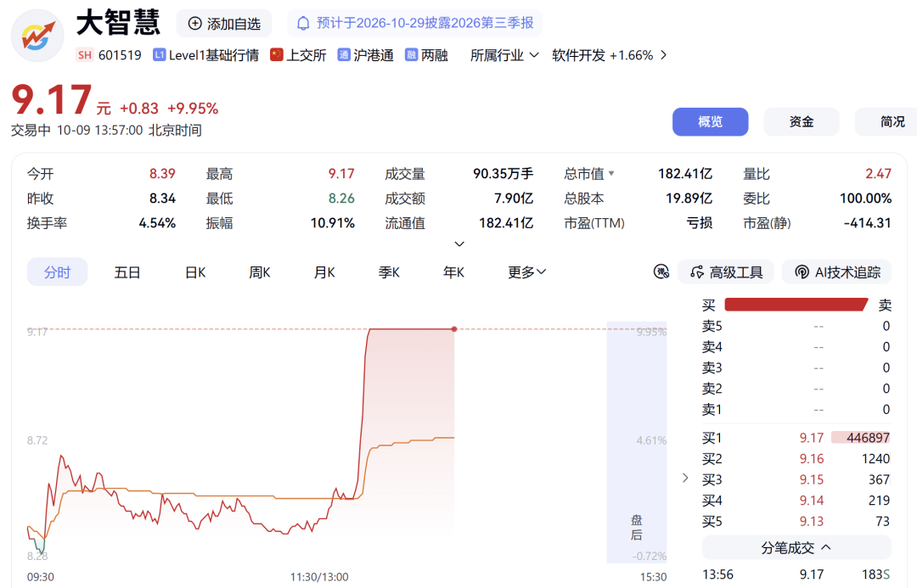
Task: Click the 振幅 value 10.91%
Action: [332, 222]
